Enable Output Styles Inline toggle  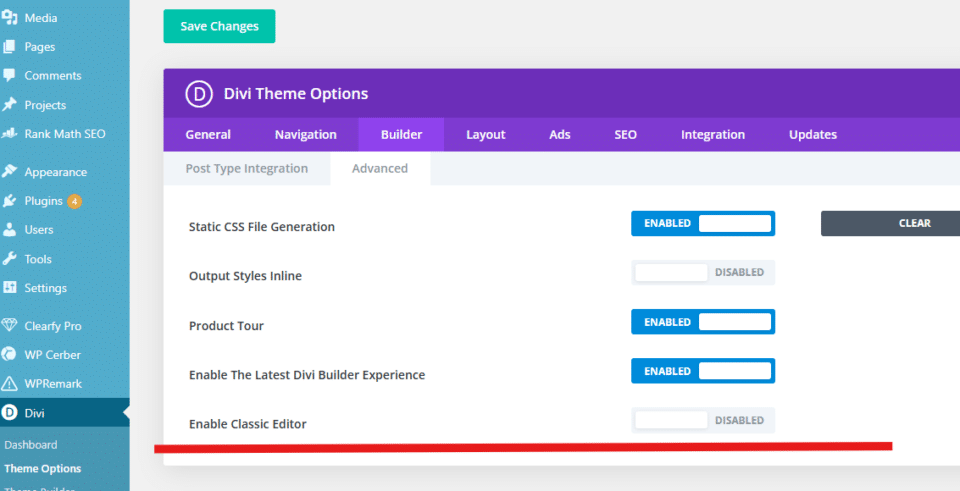pos(703,272)
